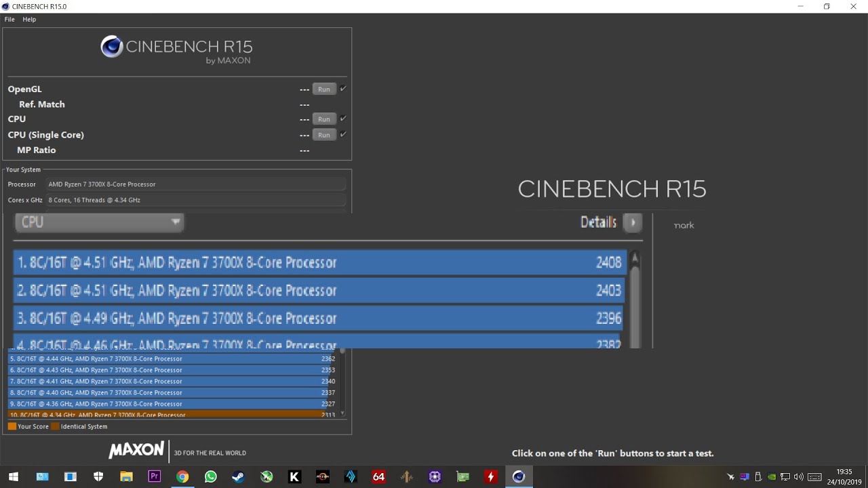Open the K logo app in taskbar
The width and height of the screenshot is (868, 488).
(x=294, y=476)
